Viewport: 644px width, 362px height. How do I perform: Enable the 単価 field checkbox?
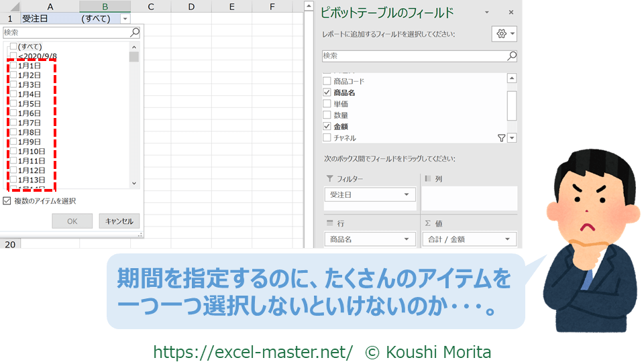click(327, 104)
